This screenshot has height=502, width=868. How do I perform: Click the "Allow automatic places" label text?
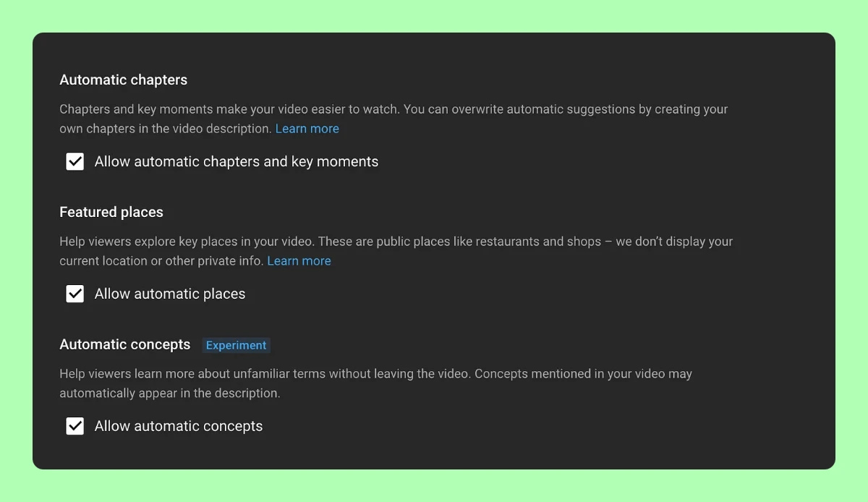tap(169, 294)
